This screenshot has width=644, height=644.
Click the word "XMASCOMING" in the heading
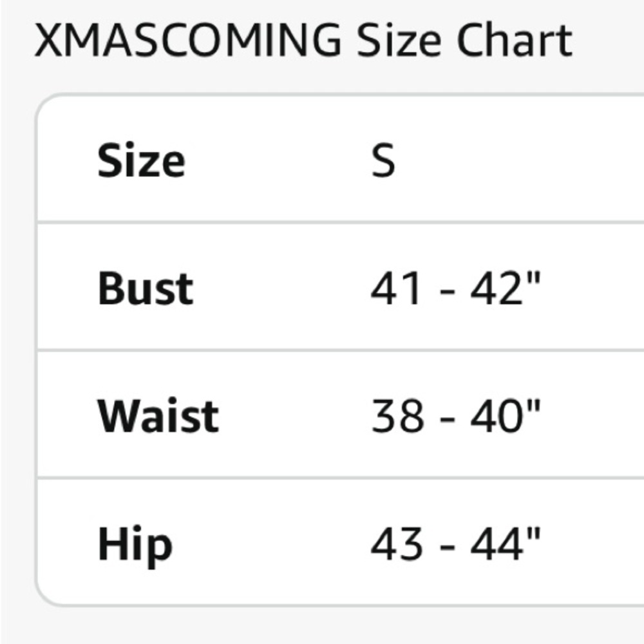point(188,40)
